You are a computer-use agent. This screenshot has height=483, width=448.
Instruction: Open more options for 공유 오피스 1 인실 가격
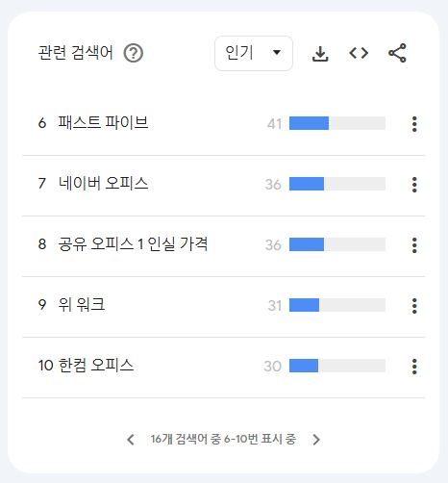click(414, 245)
